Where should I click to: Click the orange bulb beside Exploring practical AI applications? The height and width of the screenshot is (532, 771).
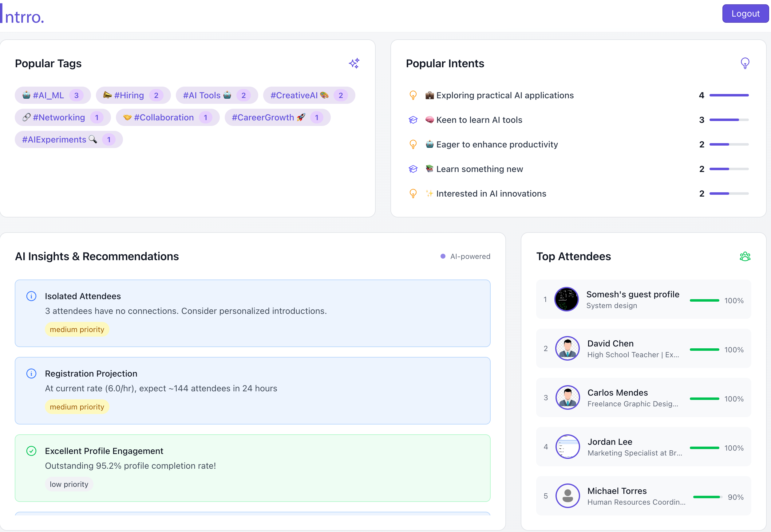point(413,95)
